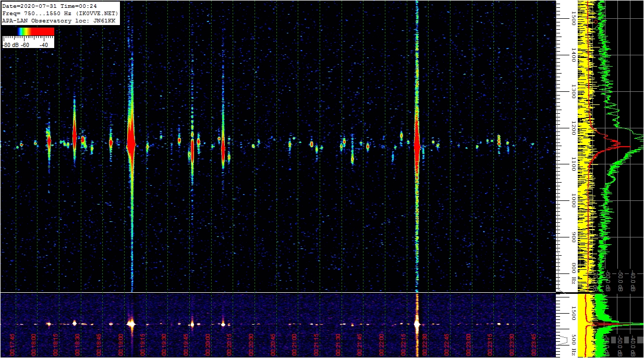Select the 00:18:15 time marker
This screenshot has width=644, height=358.
tap(55, 345)
